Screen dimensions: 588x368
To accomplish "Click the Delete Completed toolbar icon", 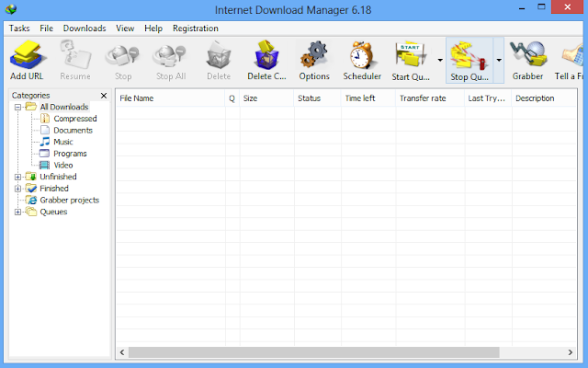I will click(x=266, y=55).
